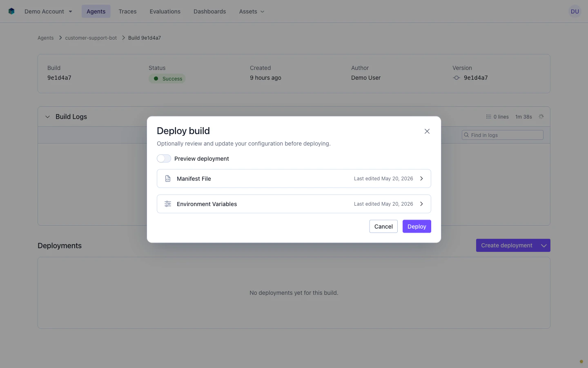Click the Success status badge
The image size is (588, 368).
pyautogui.click(x=167, y=79)
